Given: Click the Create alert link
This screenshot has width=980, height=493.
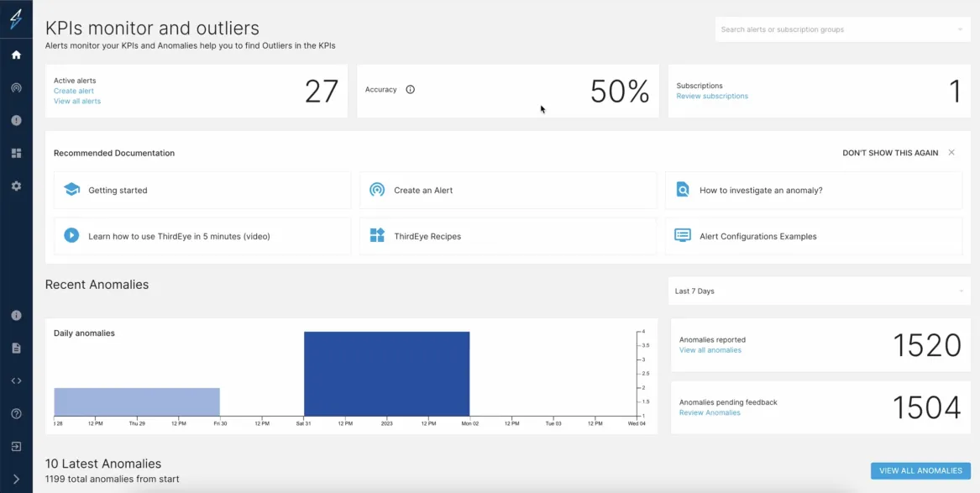Looking at the screenshot, I should (74, 91).
